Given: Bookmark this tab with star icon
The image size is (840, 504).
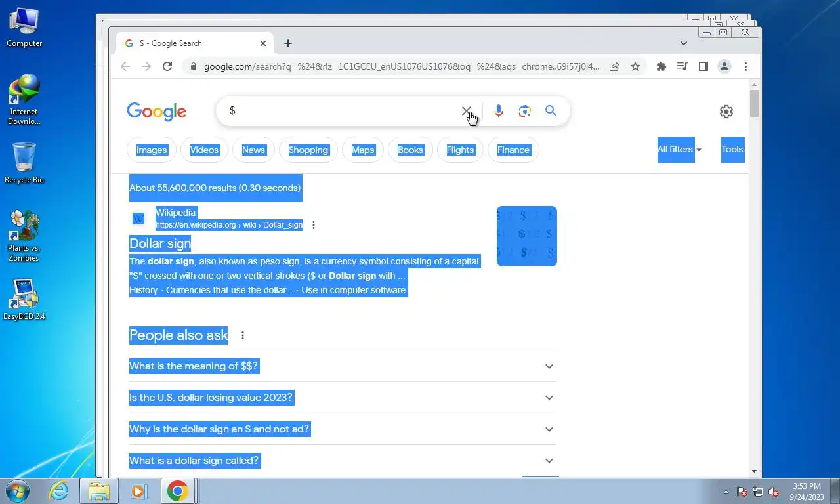Looking at the screenshot, I should (x=635, y=66).
